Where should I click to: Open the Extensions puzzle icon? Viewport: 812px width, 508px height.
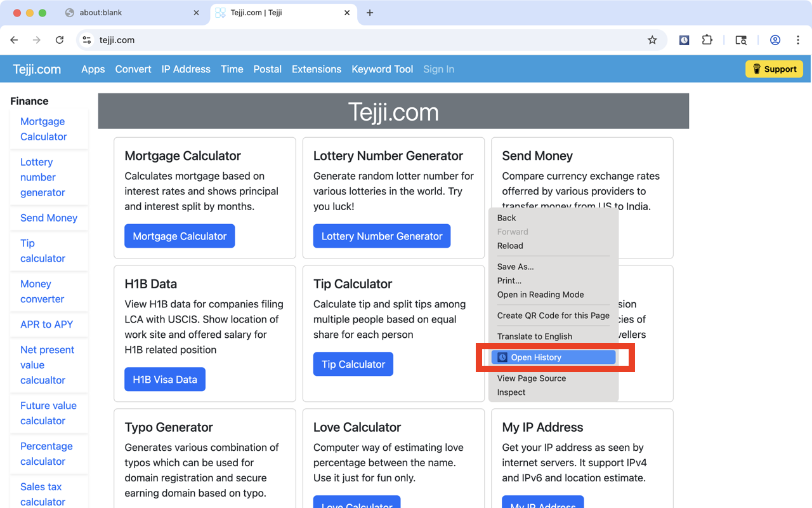[x=707, y=40]
